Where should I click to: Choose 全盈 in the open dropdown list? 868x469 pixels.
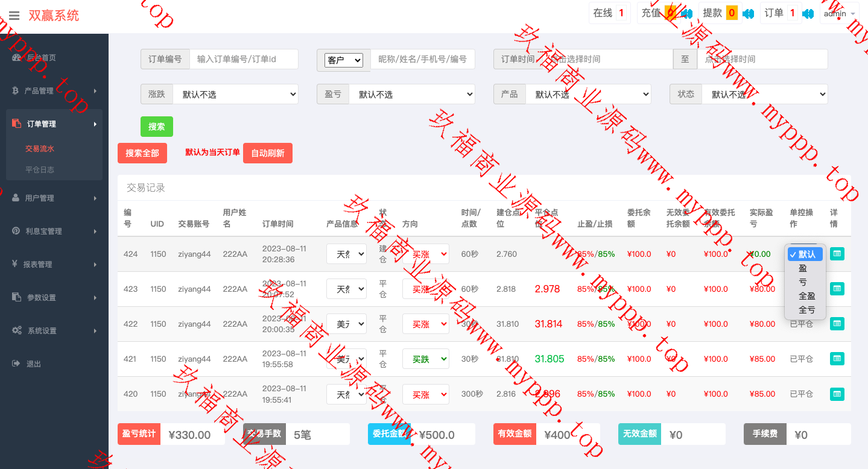tap(805, 296)
